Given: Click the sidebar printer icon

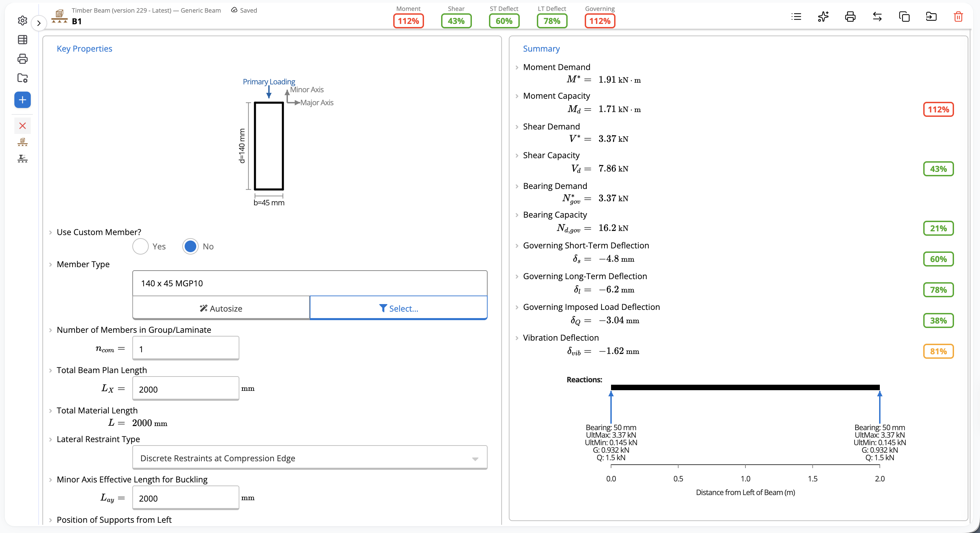Looking at the screenshot, I should tap(23, 58).
